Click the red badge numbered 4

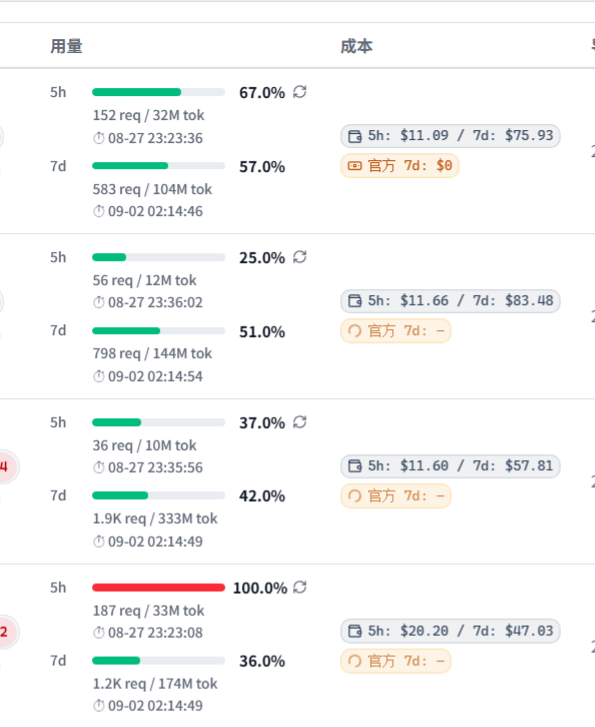[x=6, y=466]
